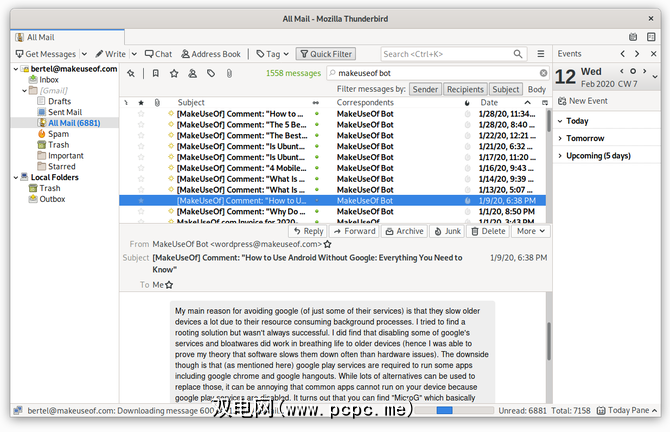The height and width of the screenshot is (432, 670).
Task: Clear the makeuseof bot filter text
Action: click(x=543, y=73)
